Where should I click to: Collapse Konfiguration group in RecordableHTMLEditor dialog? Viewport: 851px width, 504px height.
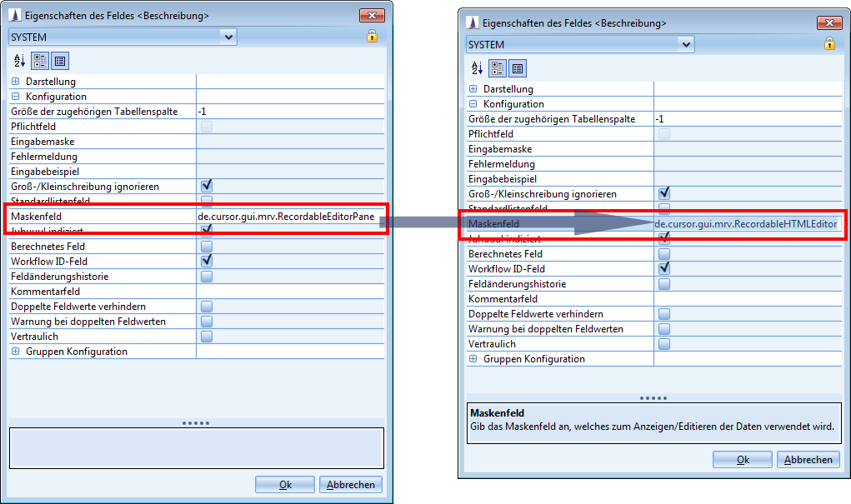[x=473, y=104]
